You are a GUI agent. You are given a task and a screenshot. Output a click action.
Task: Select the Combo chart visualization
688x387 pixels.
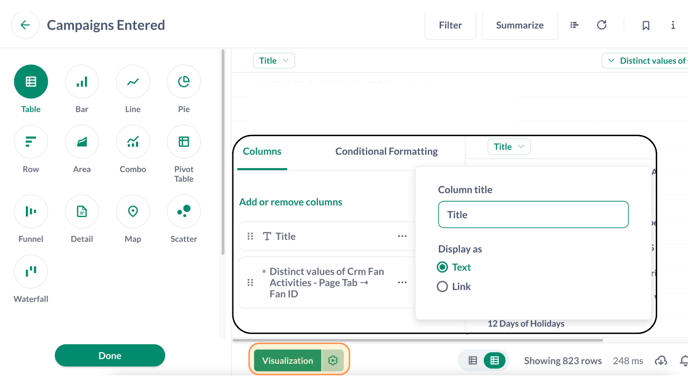(133, 142)
